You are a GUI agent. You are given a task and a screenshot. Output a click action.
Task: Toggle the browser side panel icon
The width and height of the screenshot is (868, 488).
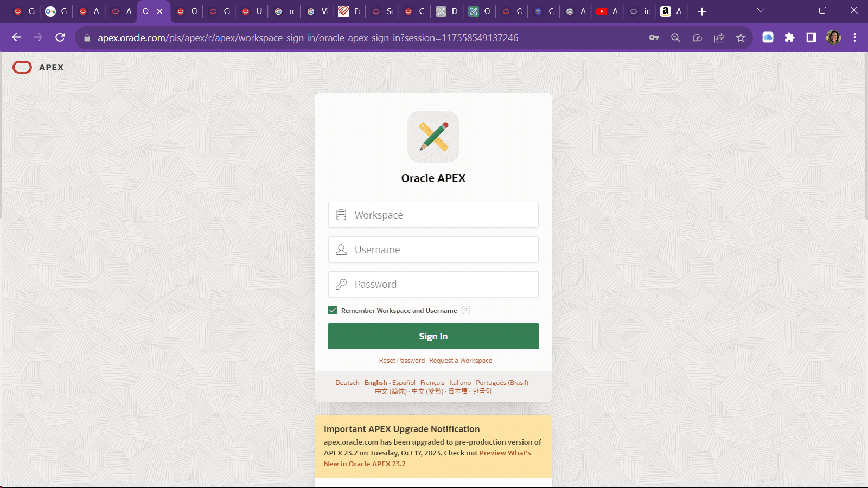(x=811, y=37)
